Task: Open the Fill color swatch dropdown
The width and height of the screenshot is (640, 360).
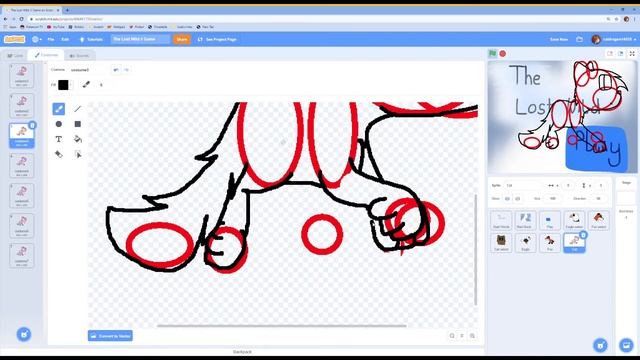Action: [x=65, y=84]
